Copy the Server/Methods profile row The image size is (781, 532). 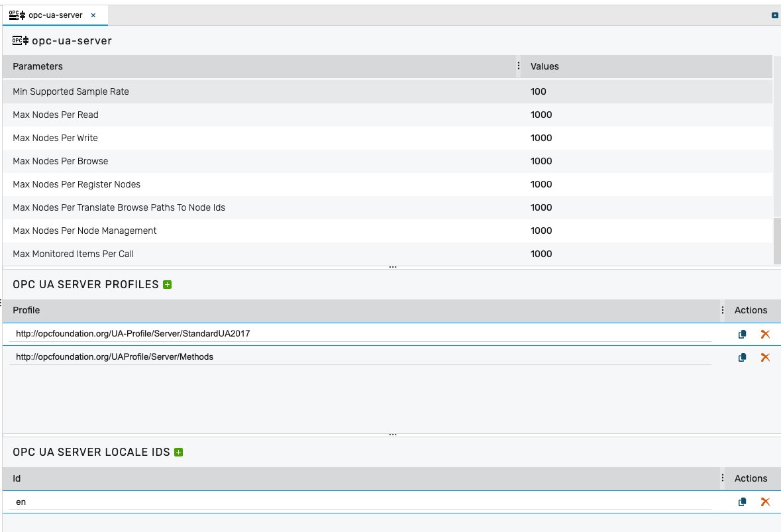tap(743, 358)
